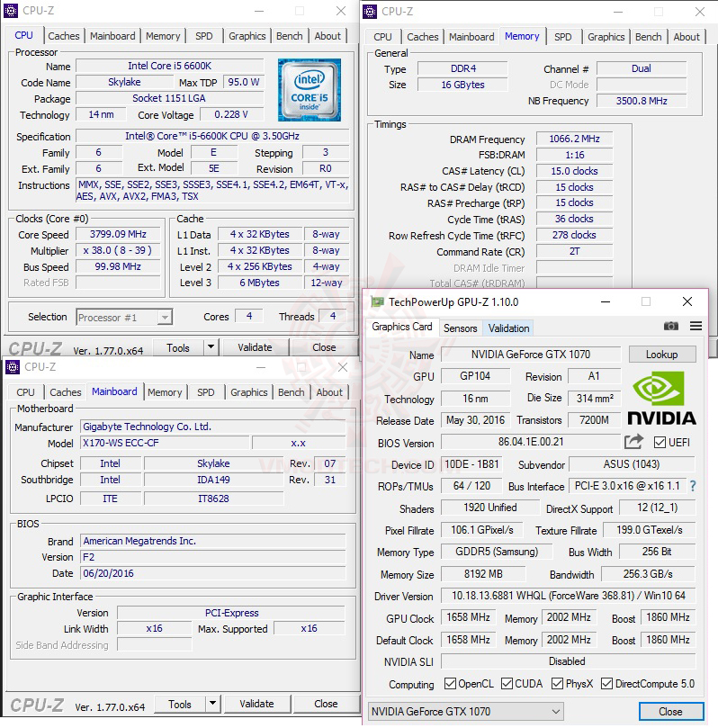Click Tools button in Mainboard window
This screenshot has width=718, height=728.
pos(180,704)
